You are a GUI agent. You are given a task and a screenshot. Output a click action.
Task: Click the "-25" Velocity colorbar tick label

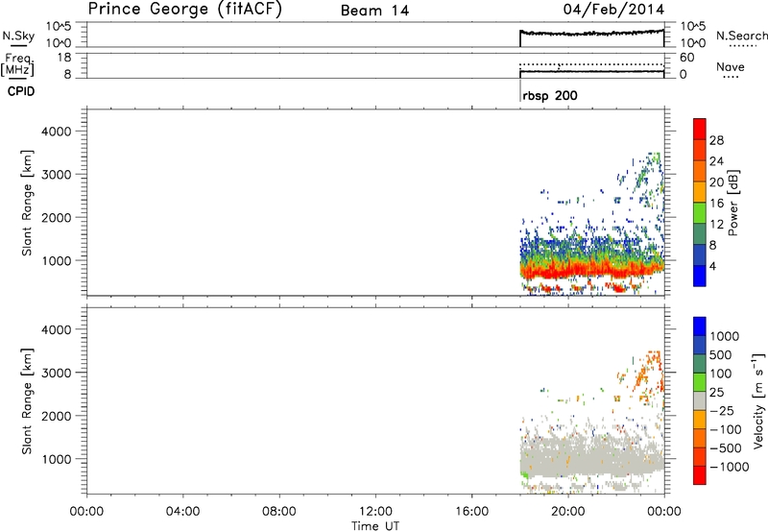coord(722,410)
